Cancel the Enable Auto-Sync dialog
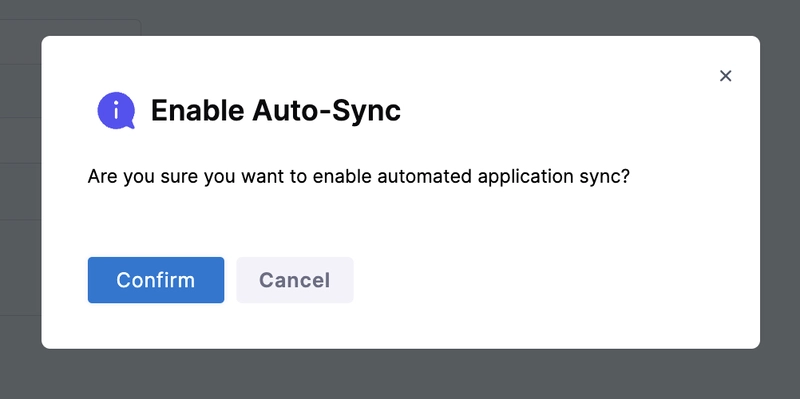Viewport: 800px width, 399px height. (294, 280)
